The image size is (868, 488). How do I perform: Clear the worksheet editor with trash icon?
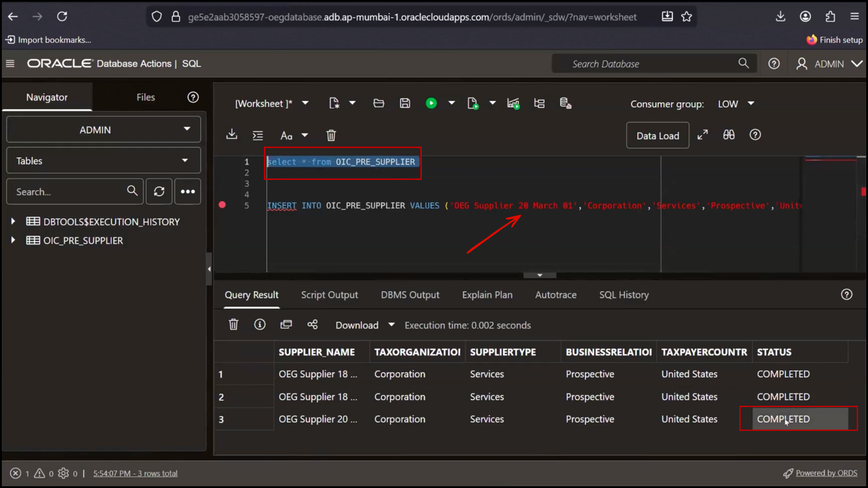331,135
